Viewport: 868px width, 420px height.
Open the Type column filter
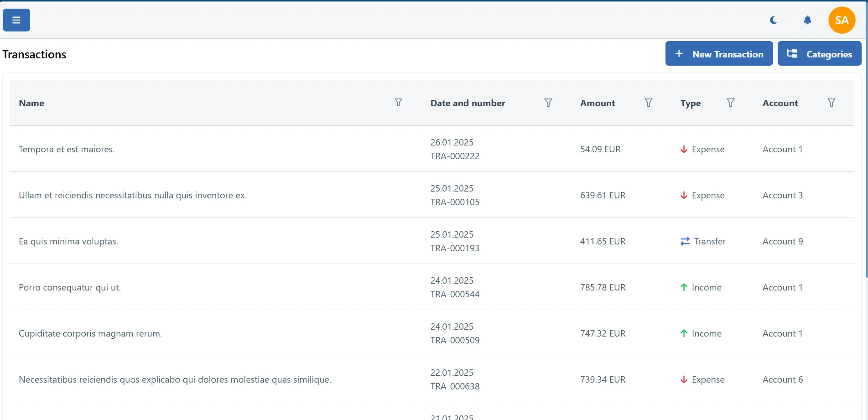pyautogui.click(x=730, y=103)
